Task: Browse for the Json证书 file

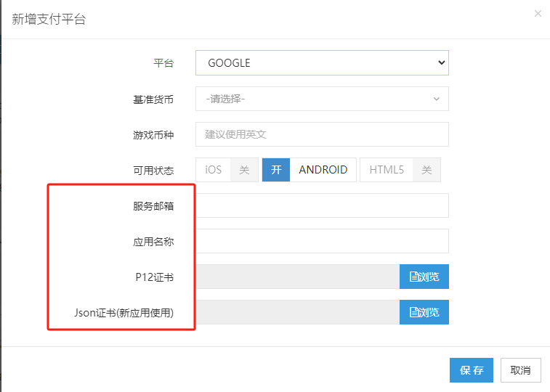Action: [x=424, y=312]
